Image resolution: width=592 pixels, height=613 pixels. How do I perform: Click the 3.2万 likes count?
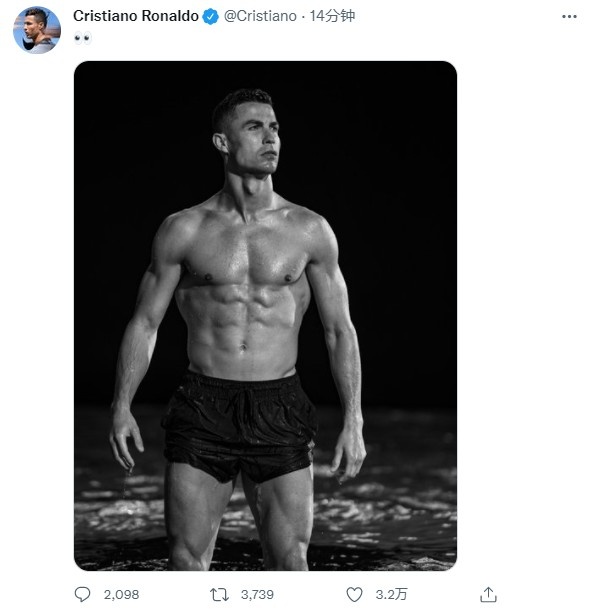(391, 595)
